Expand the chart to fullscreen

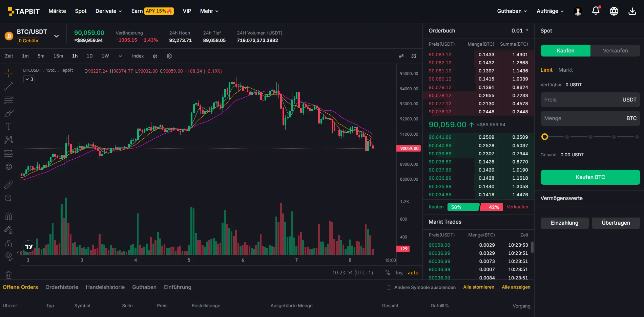click(x=414, y=56)
